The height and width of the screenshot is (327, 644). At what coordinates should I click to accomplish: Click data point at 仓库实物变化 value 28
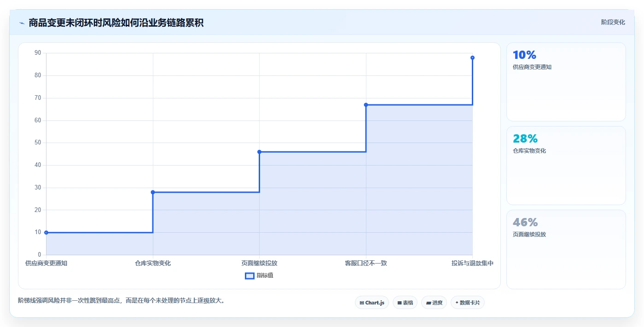tap(153, 192)
